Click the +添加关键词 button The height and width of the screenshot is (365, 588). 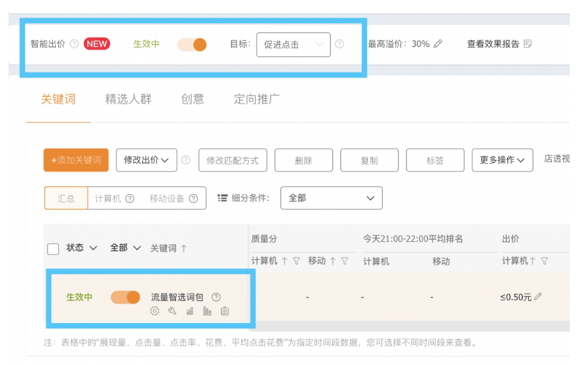[76, 160]
